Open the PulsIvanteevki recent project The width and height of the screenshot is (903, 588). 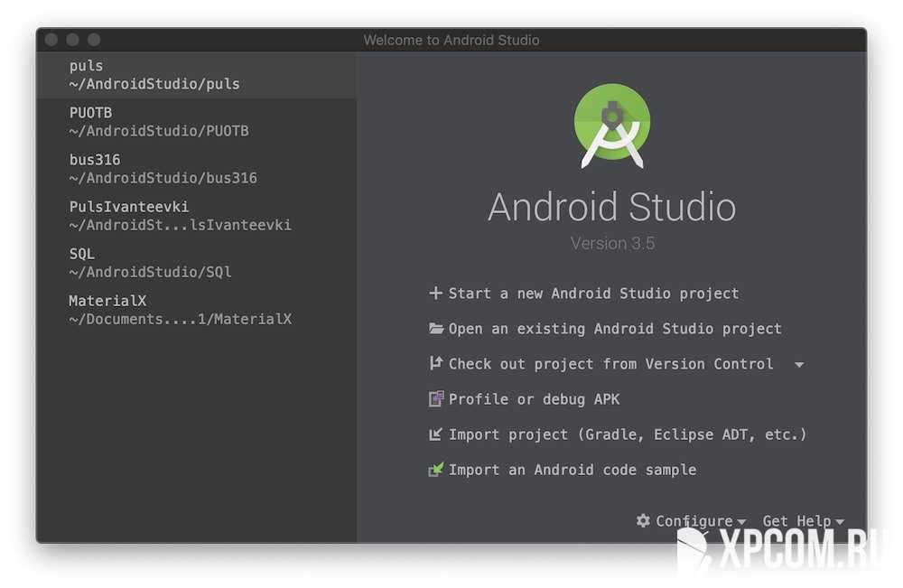pos(180,216)
